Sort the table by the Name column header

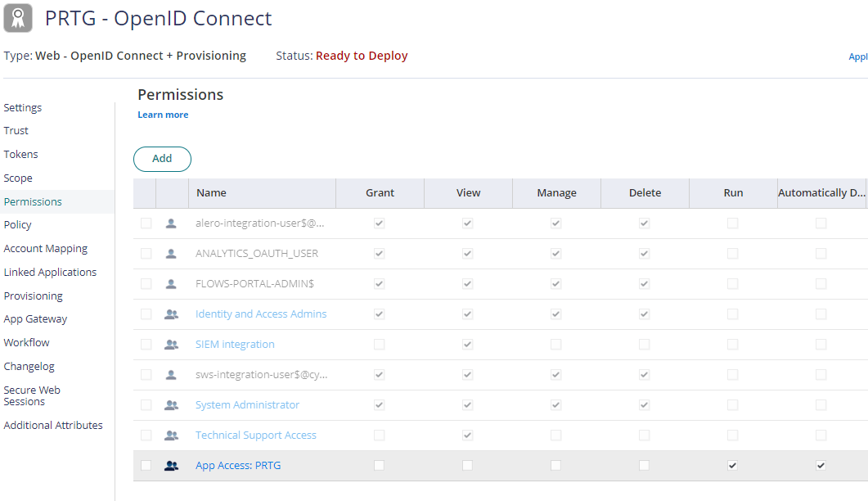tap(211, 192)
